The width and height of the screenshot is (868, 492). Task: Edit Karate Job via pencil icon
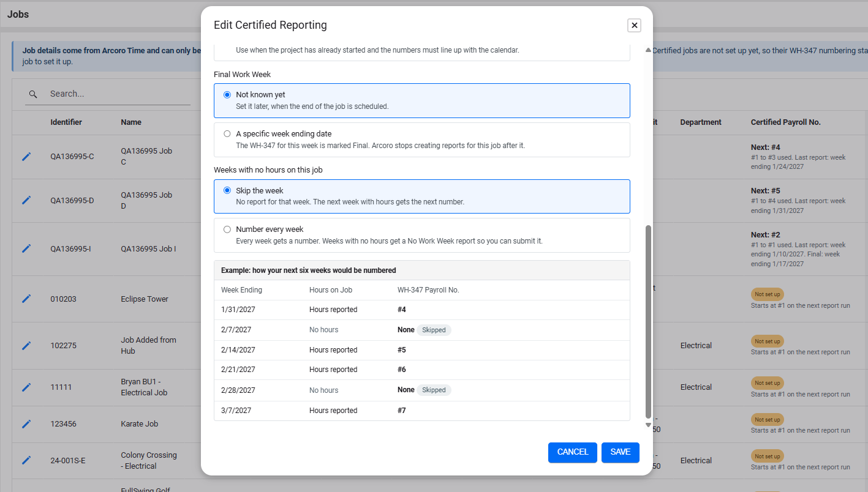pos(26,423)
